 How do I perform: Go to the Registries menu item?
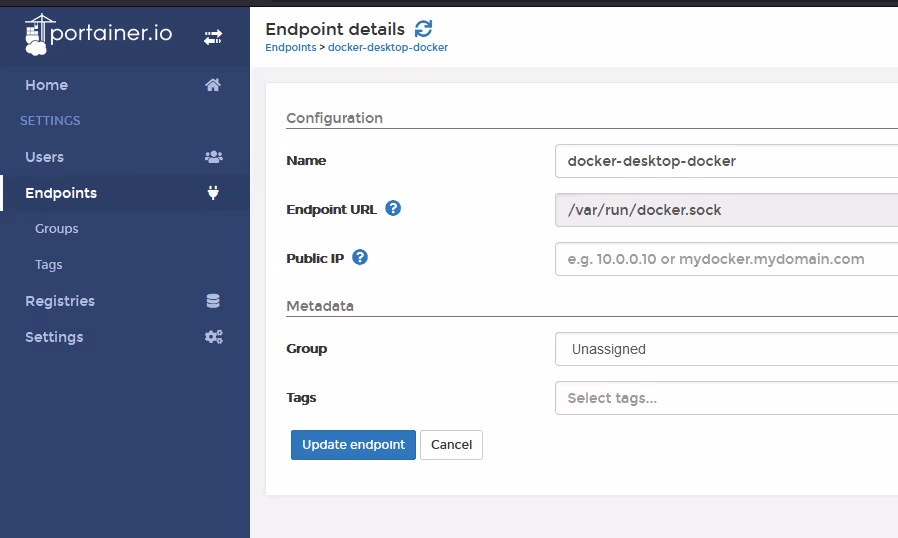(60, 301)
